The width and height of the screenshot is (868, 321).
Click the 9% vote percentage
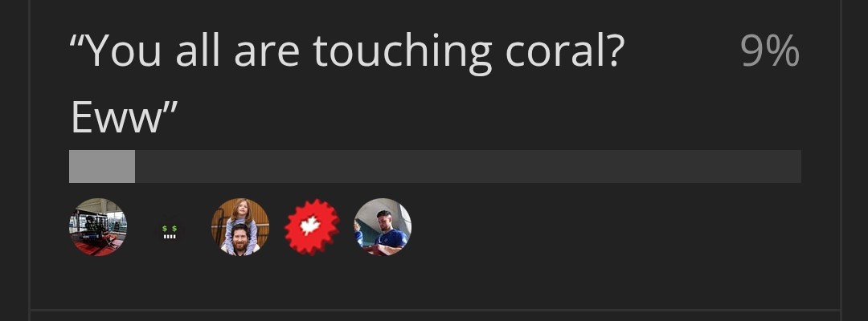pyautogui.click(x=770, y=51)
